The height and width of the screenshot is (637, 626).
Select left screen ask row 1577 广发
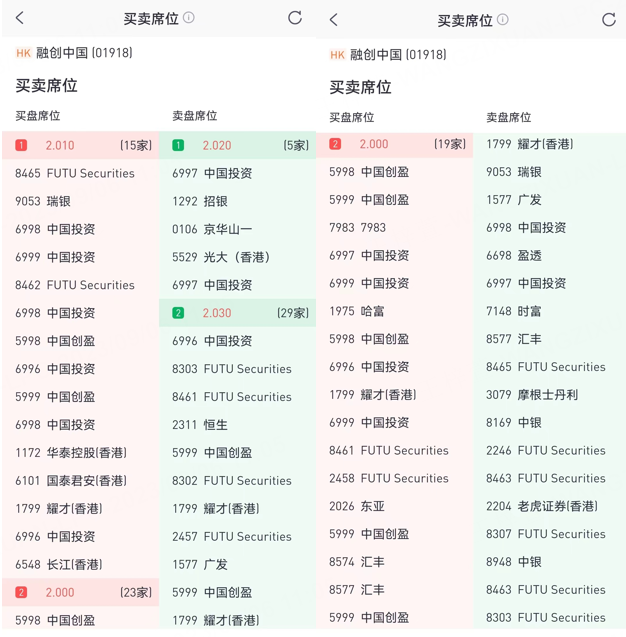click(x=237, y=564)
